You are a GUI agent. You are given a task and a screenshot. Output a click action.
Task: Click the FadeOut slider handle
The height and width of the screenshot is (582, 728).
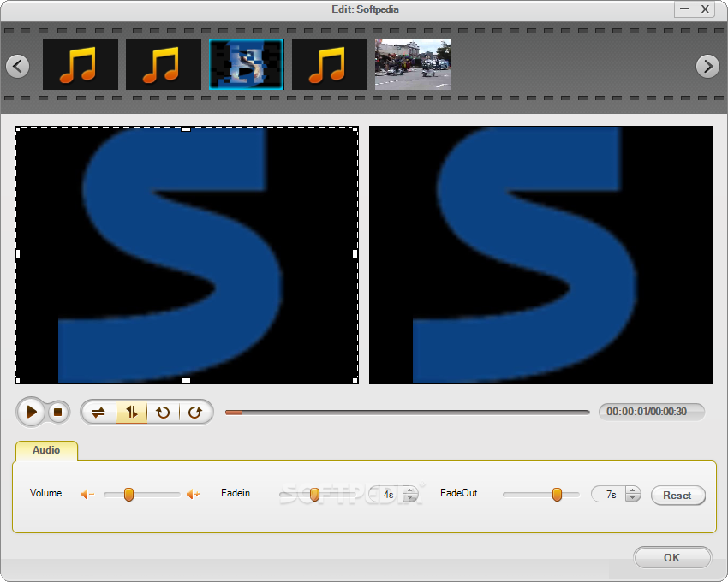(558, 495)
